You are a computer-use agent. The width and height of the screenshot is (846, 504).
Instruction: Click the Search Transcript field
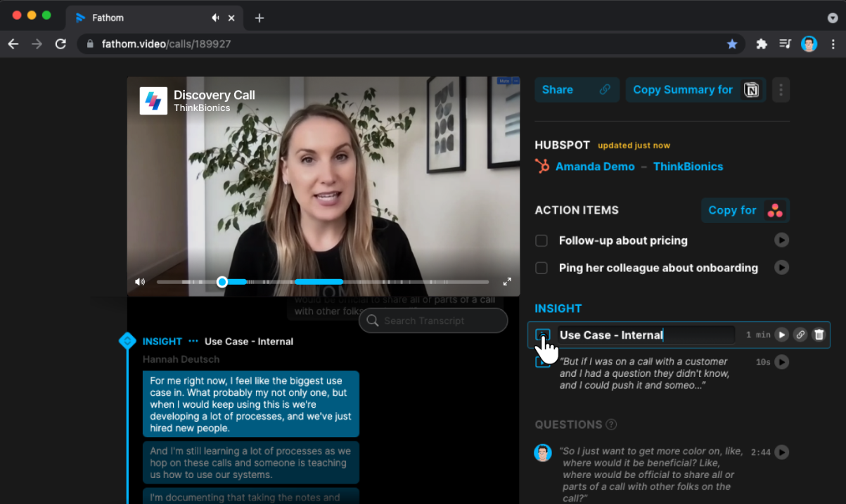click(x=432, y=320)
